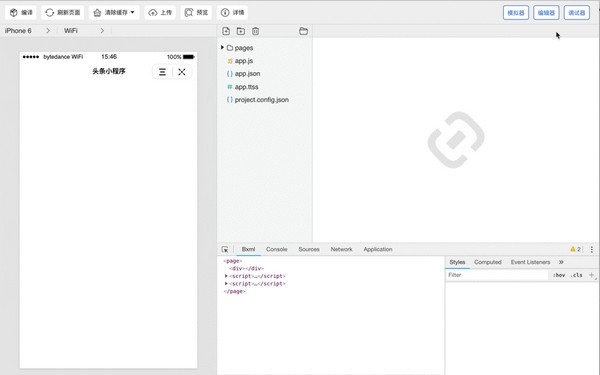
Task: Click the delete trash icon
Action: (256, 31)
